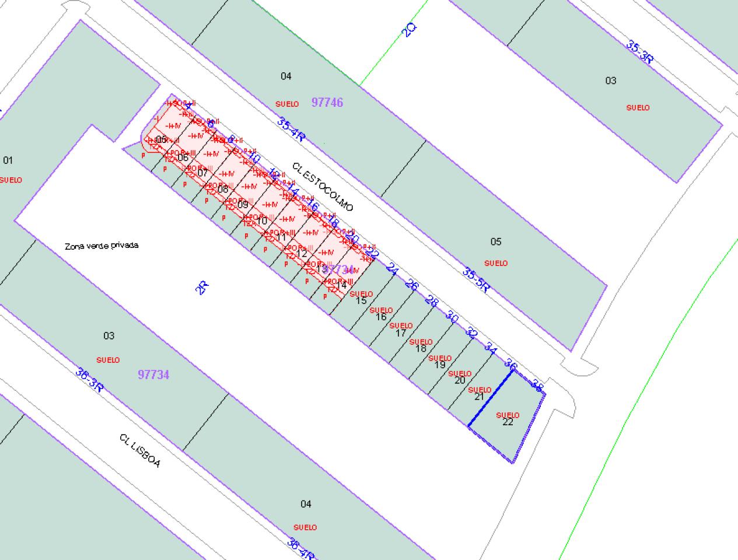738x560 pixels.
Task: Click the Zona verde privada label
Action: pyautogui.click(x=103, y=245)
